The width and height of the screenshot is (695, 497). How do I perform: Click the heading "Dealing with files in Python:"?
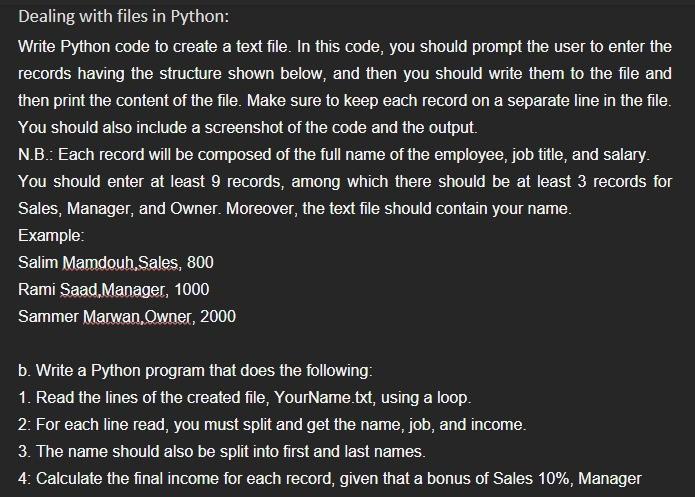pos(124,16)
